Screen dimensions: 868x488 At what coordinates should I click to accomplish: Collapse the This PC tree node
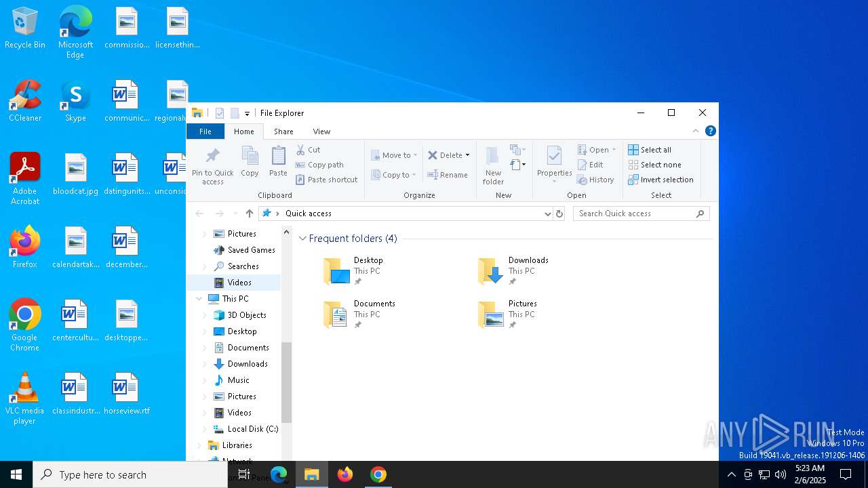point(199,299)
